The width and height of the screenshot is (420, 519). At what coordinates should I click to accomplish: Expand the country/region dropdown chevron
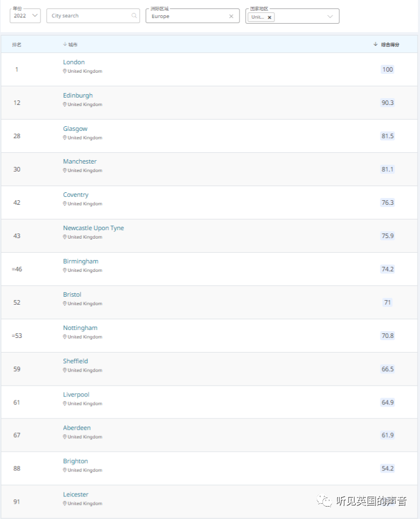pos(330,16)
